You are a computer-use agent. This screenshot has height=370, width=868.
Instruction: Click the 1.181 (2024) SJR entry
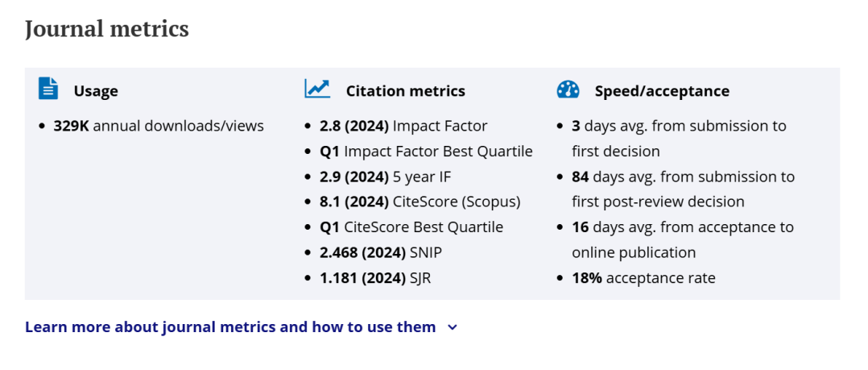[375, 278]
